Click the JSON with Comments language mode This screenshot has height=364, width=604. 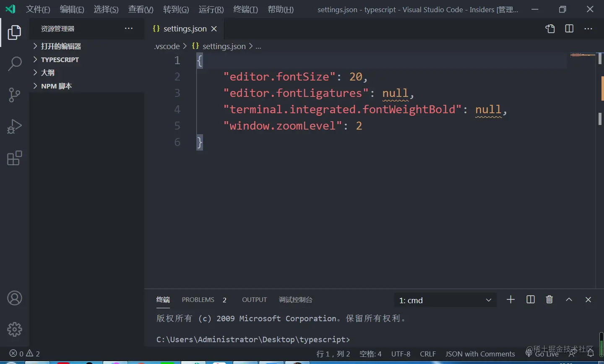[480, 354]
